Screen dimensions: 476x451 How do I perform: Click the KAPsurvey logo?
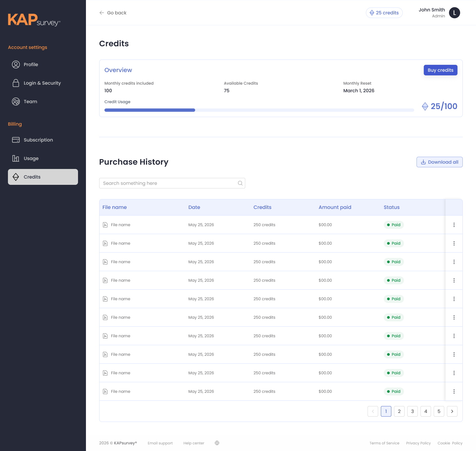click(x=34, y=20)
